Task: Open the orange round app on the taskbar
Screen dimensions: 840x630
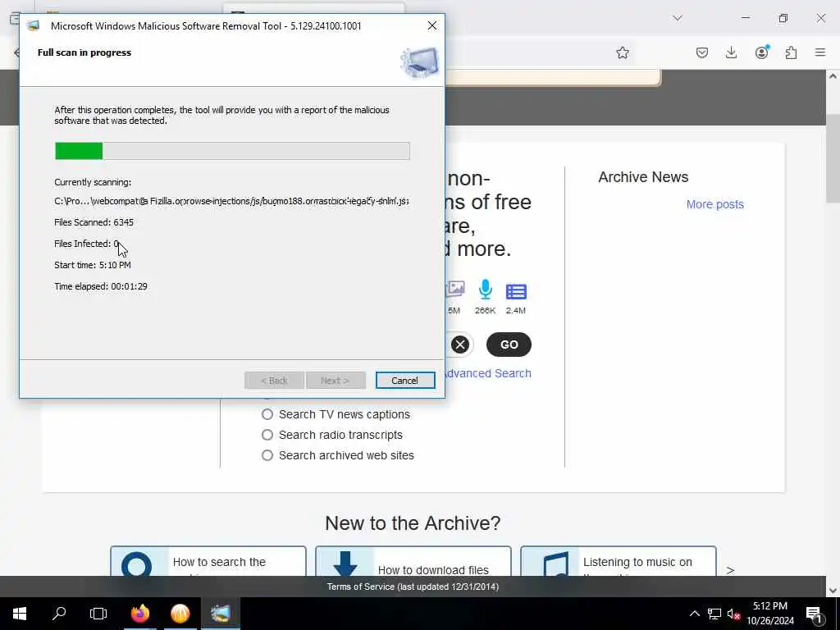Action: click(180, 614)
